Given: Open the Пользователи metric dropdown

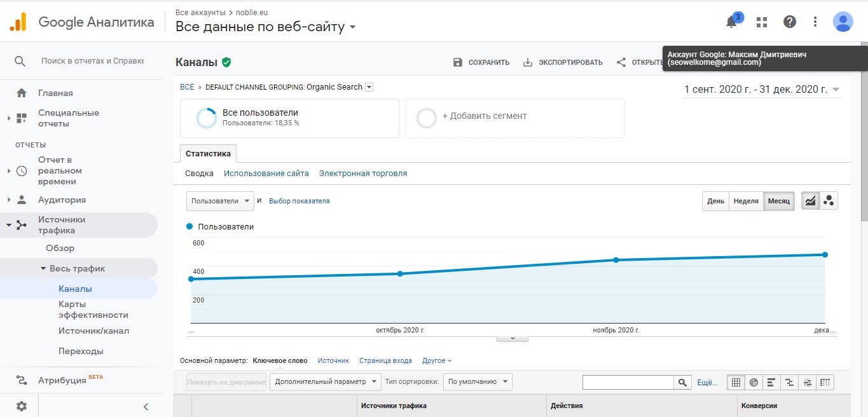Looking at the screenshot, I should click(x=220, y=201).
